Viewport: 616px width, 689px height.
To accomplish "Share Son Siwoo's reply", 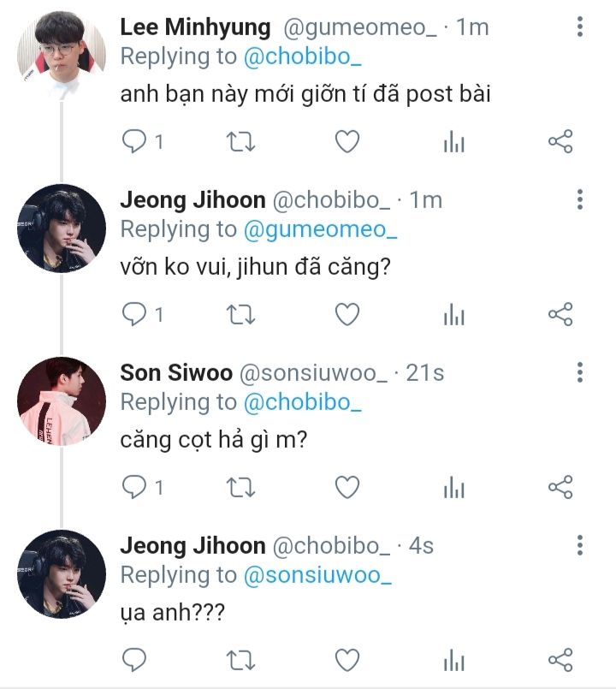I will click(560, 487).
